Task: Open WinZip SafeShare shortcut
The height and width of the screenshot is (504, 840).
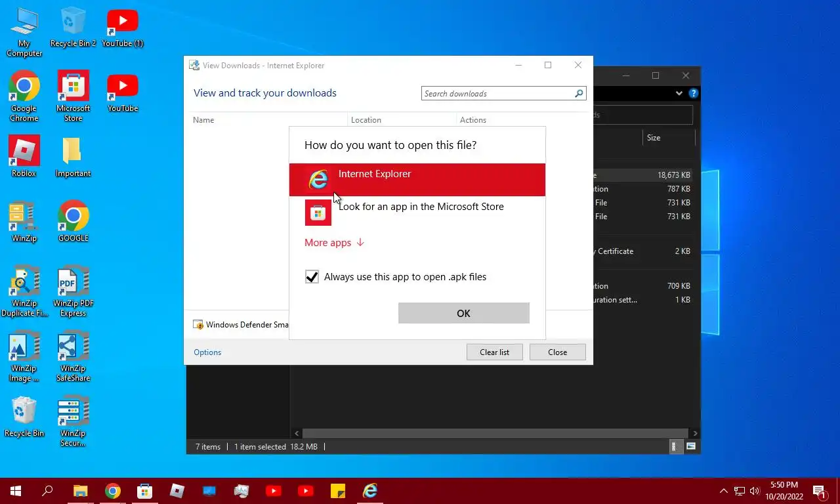Action: [x=73, y=356]
